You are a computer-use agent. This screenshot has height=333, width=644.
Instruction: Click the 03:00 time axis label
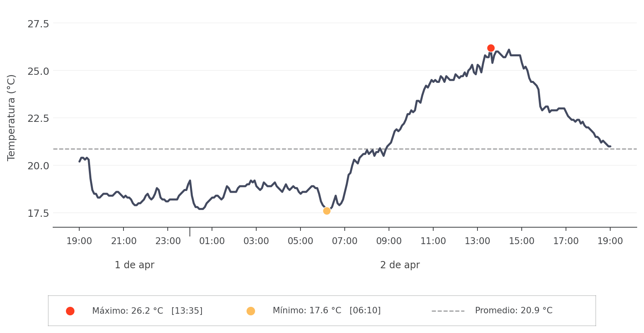[256, 241]
